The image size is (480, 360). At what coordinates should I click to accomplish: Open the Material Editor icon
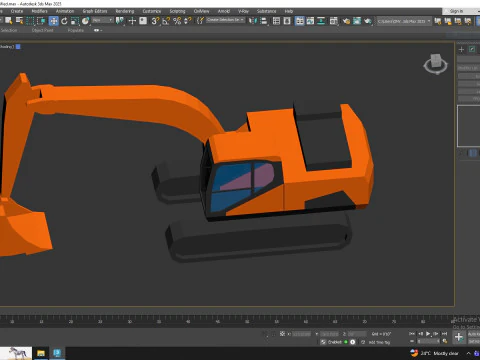pyautogui.click(x=334, y=21)
